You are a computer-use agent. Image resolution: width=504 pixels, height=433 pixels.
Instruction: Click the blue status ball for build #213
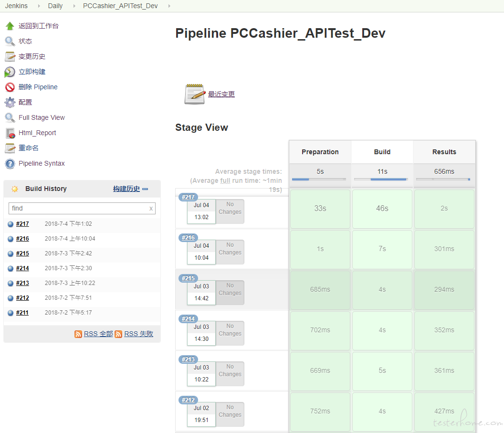(10, 283)
